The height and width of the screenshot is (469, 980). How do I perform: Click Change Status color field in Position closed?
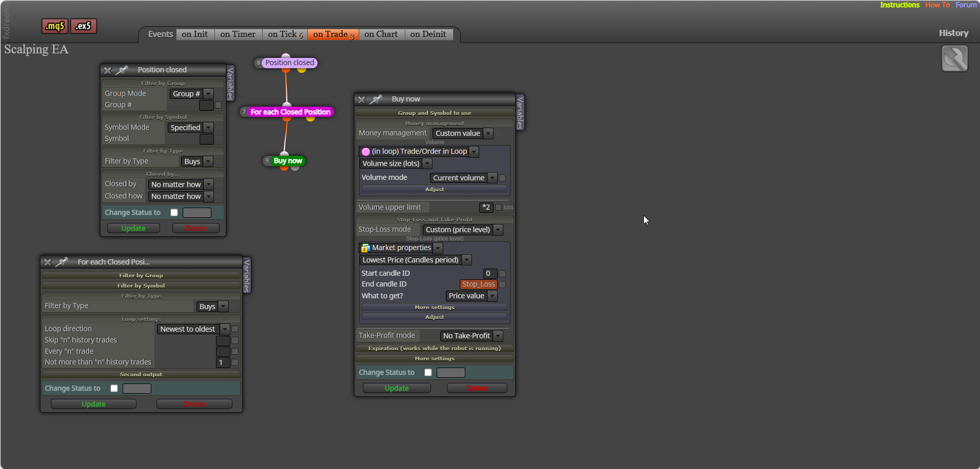tap(197, 212)
